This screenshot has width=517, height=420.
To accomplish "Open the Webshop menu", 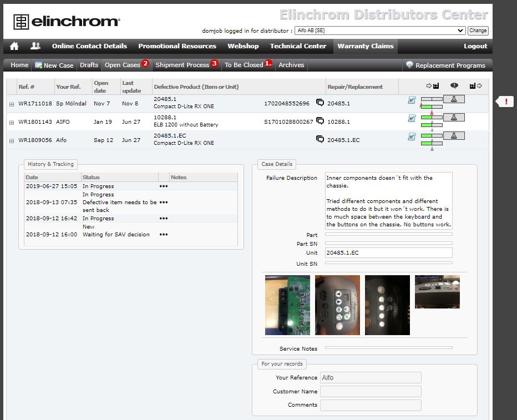I will [243, 46].
